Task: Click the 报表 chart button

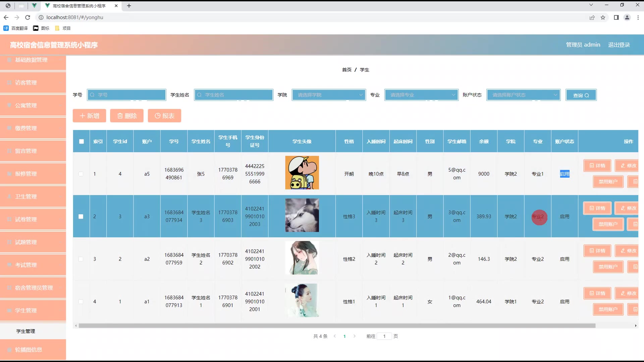Action: click(x=164, y=116)
